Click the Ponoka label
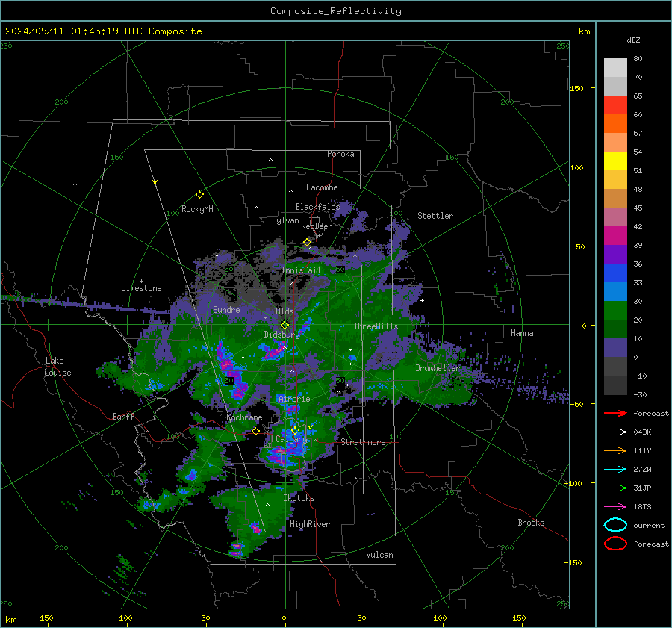This screenshot has width=672, height=628. 340,154
